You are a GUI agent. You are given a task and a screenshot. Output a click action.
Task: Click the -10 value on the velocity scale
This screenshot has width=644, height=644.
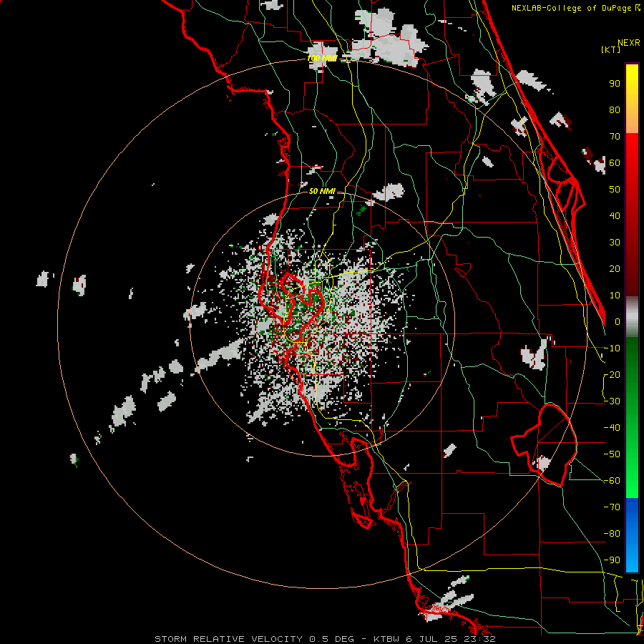pos(612,348)
